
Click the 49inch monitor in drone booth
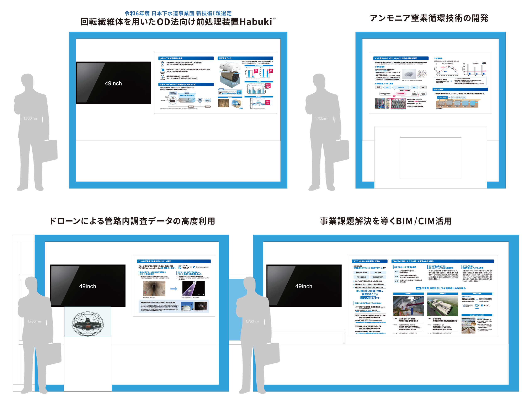pyautogui.click(x=88, y=286)
